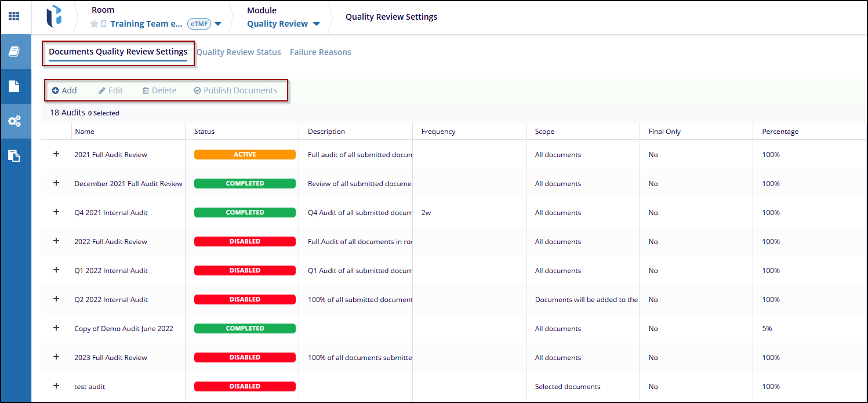This screenshot has height=403, width=868.
Task: Expand the test audit row
Action: coord(56,386)
